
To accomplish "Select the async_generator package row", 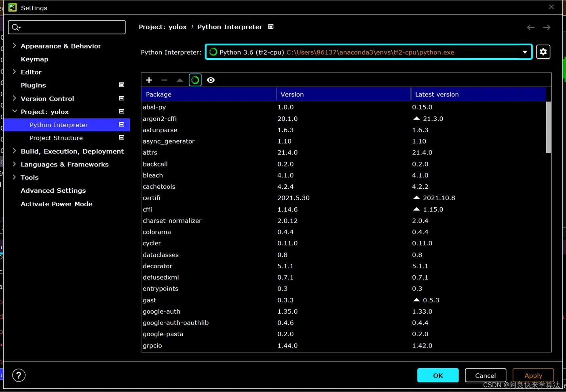I will tap(343, 141).
